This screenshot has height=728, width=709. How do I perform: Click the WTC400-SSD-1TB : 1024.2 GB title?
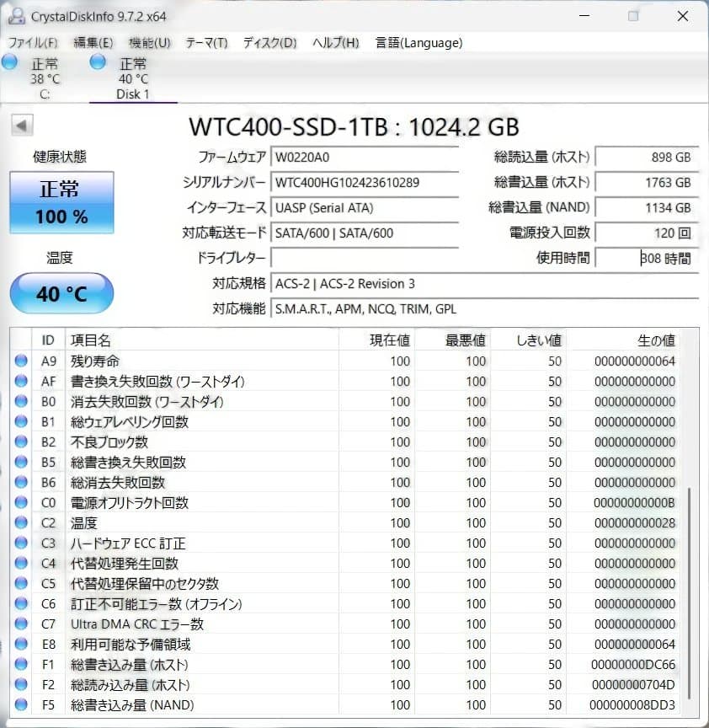tap(354, 126)
